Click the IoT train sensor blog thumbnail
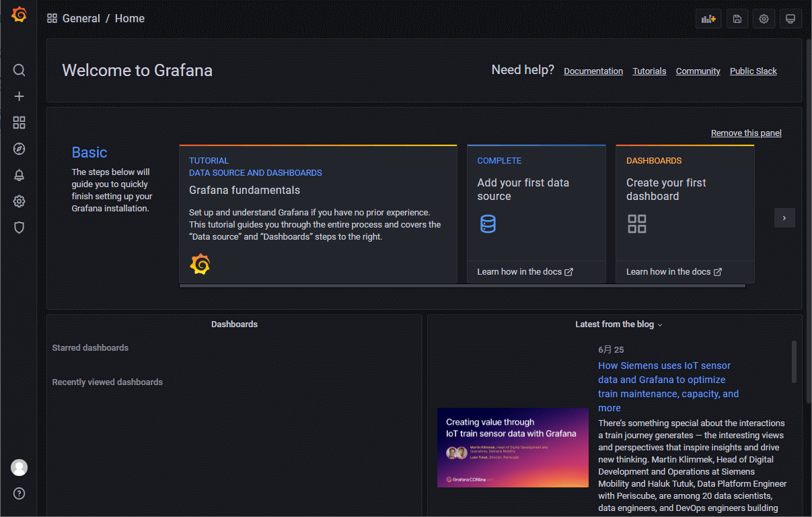 [x=513, y=448]
